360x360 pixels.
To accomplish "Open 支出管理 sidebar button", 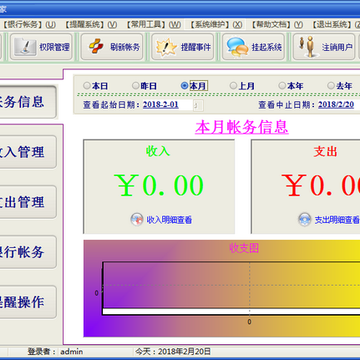I will tap(27, 202).
